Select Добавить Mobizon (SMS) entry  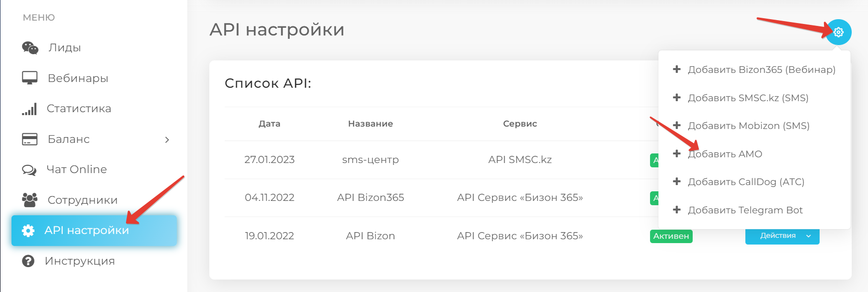[x=748, y=126]
